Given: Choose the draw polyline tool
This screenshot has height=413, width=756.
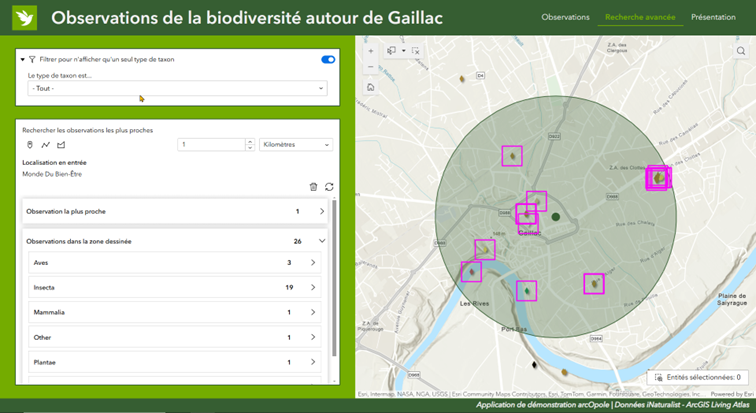Looking at the screenshot, I should [45, 145].
